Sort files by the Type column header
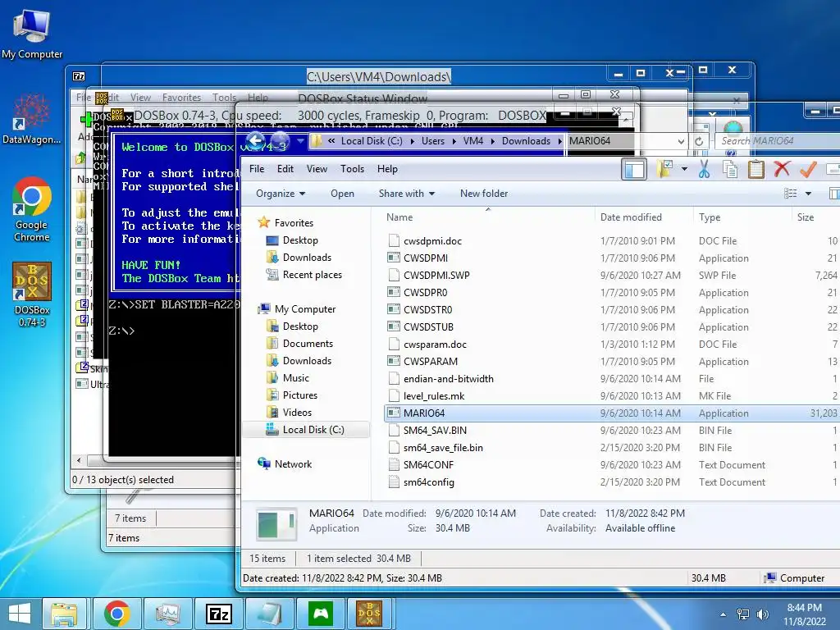840x630 pixels. point(710,217)
